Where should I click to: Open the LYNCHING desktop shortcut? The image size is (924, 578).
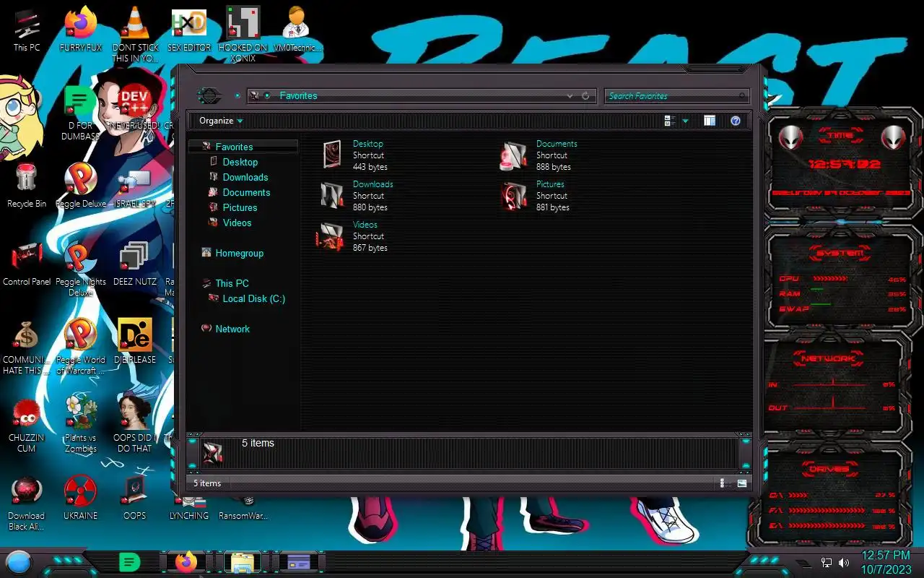(189, 508)
